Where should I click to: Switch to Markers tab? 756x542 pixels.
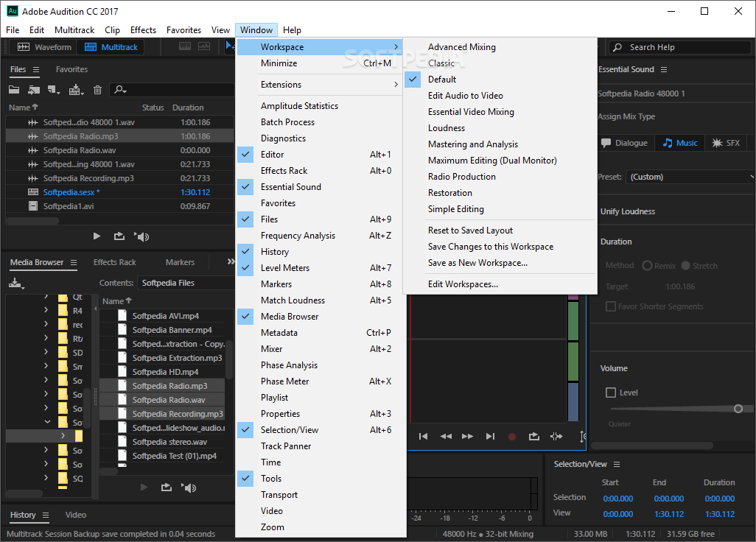pos(180,263)
